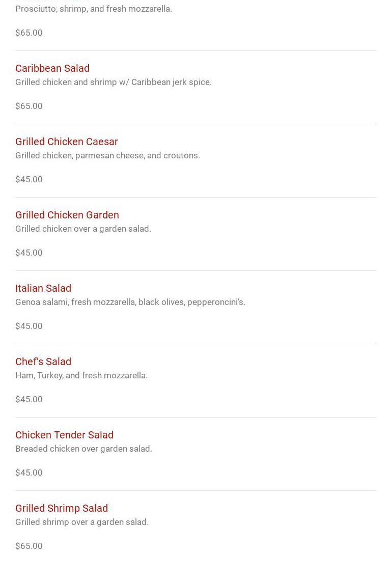Click the breaded chicken over garden salad text
The width and height of the screenshot is (392, 582).
[x=83, y=449]
